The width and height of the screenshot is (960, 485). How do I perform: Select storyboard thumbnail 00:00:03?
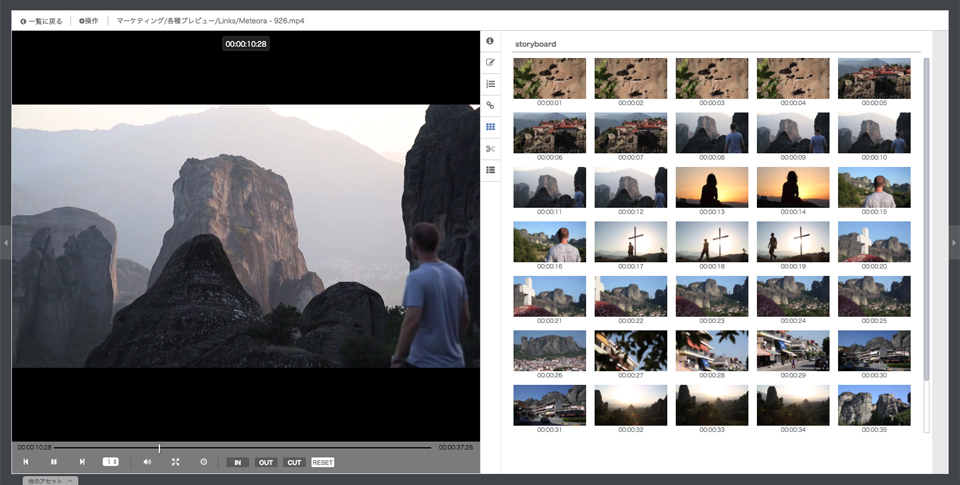pyautogui.click(x=712, y=78)
